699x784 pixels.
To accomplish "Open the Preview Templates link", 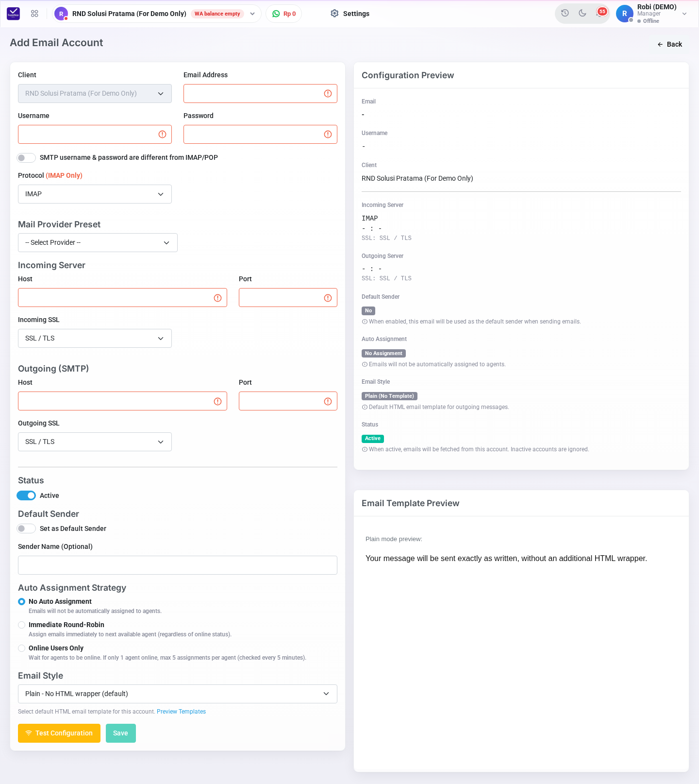I will tap(181, 712).
